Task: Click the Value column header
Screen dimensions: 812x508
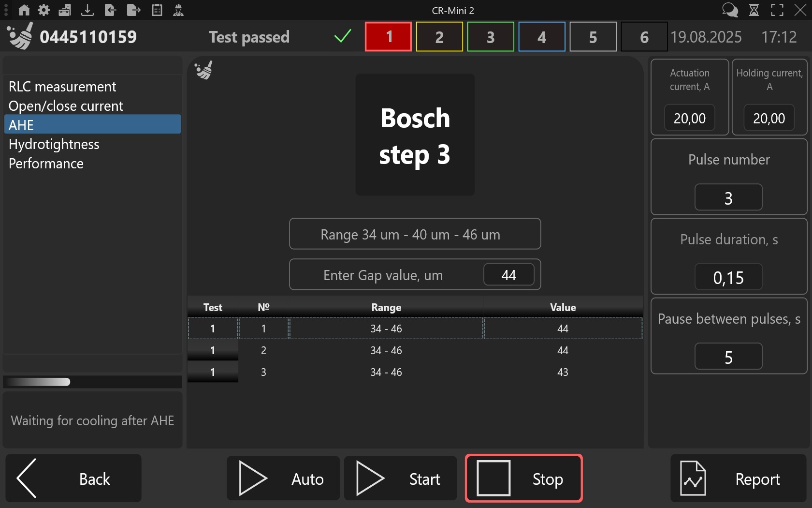Action: click(563, 307)
